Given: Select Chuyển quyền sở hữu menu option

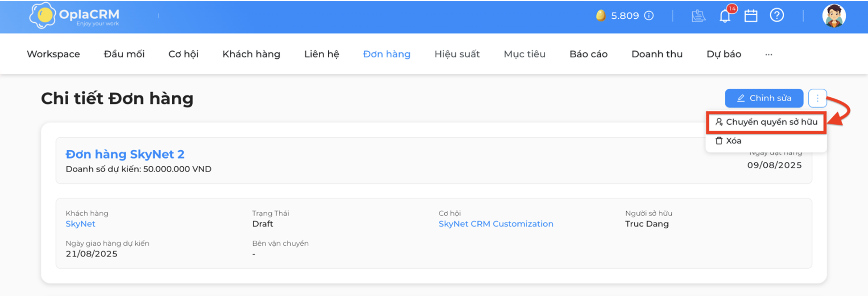Looking at the screenshot, I should click(766, 122).
